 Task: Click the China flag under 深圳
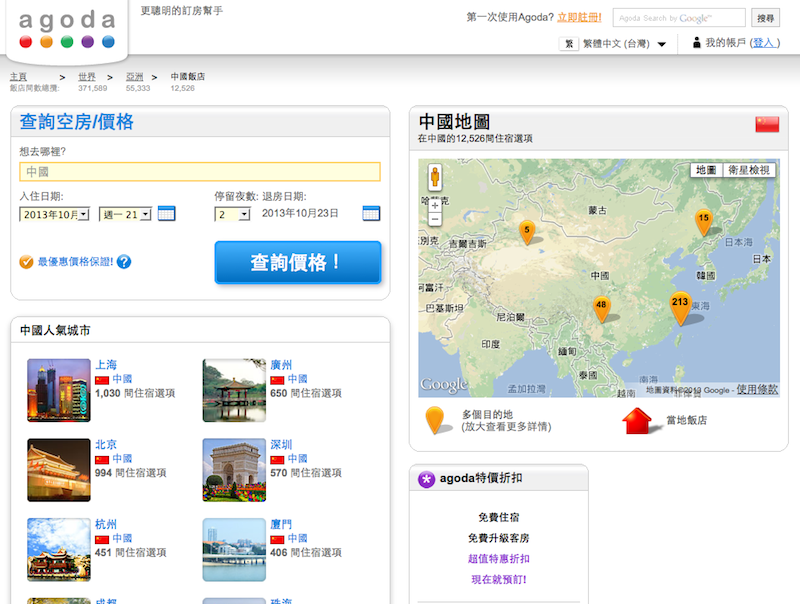point(277,459)
